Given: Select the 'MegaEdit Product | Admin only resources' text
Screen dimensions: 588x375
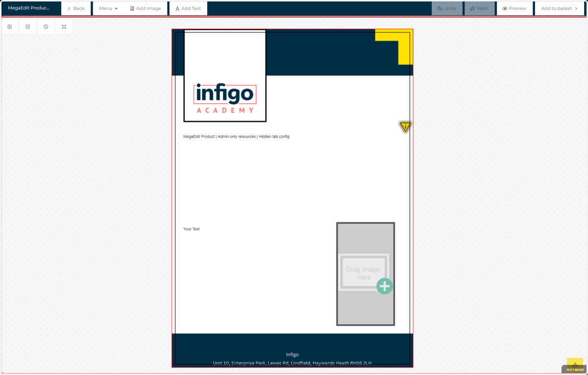Looking at the screenshot, I should (x=236, y=137).
